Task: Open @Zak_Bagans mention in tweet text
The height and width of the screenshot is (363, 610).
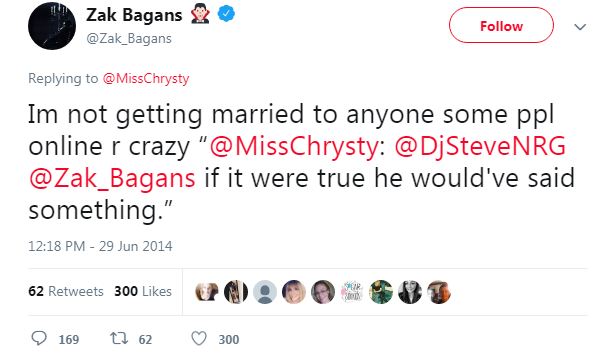Action: click(112, 179)
